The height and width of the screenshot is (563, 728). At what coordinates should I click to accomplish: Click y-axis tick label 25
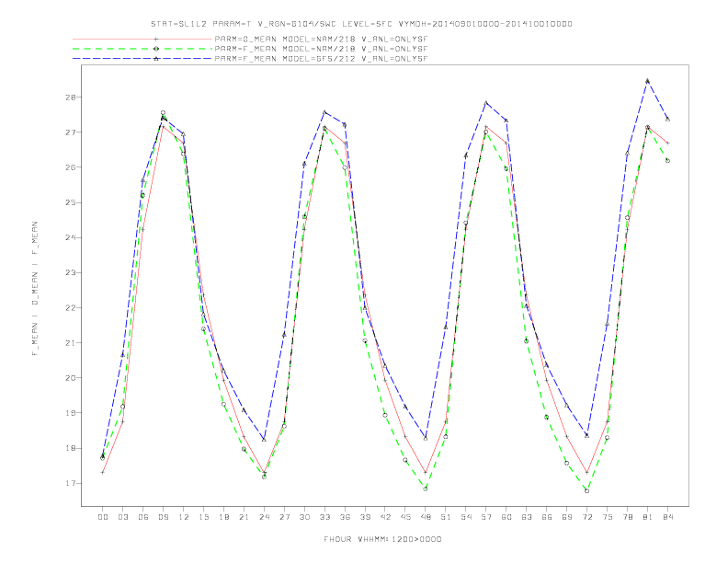(71, 202)
